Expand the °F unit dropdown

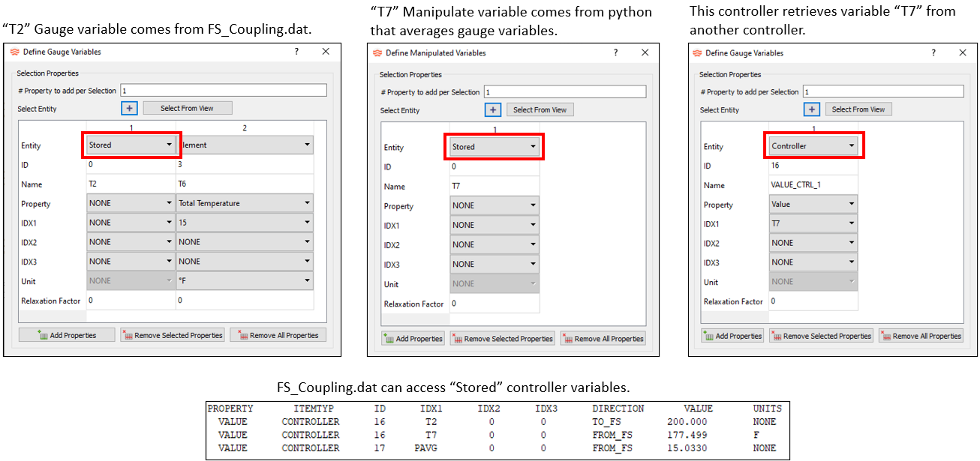(245, 281)
